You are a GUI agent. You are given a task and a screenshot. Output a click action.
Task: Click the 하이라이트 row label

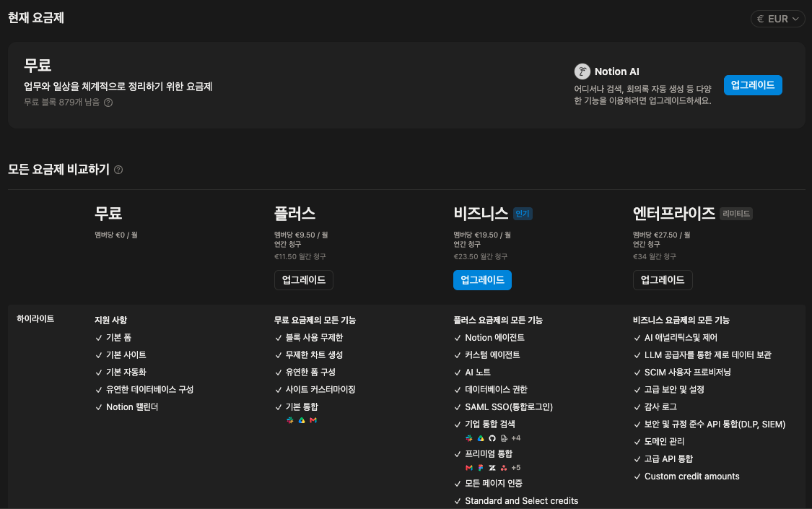[35, 319]
